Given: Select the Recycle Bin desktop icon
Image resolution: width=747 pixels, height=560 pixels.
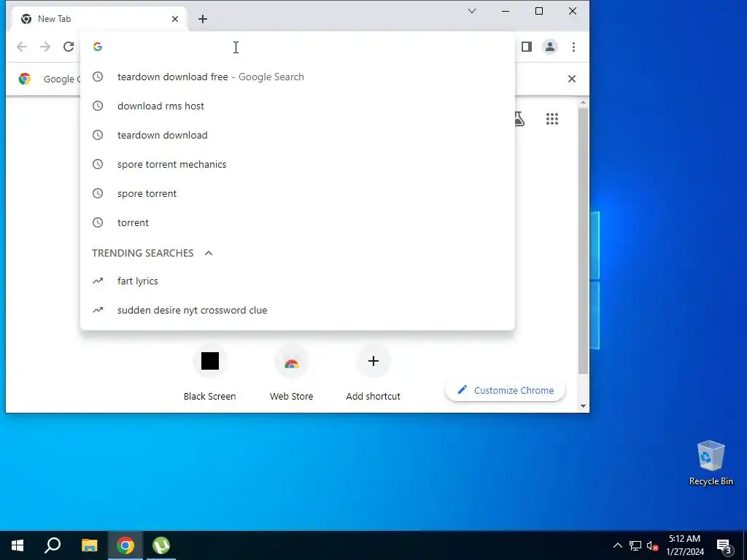Looking at the screenshot, I should (711, 463).
